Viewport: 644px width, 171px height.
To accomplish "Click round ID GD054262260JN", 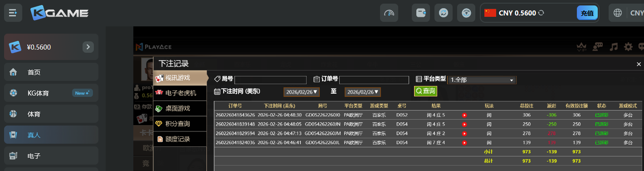I will click(x=322, y=124).
